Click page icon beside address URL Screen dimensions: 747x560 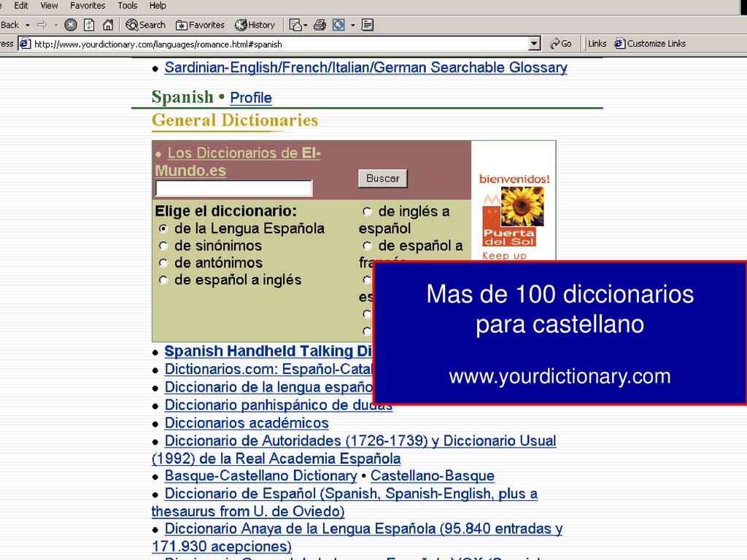tap(25, 44)
